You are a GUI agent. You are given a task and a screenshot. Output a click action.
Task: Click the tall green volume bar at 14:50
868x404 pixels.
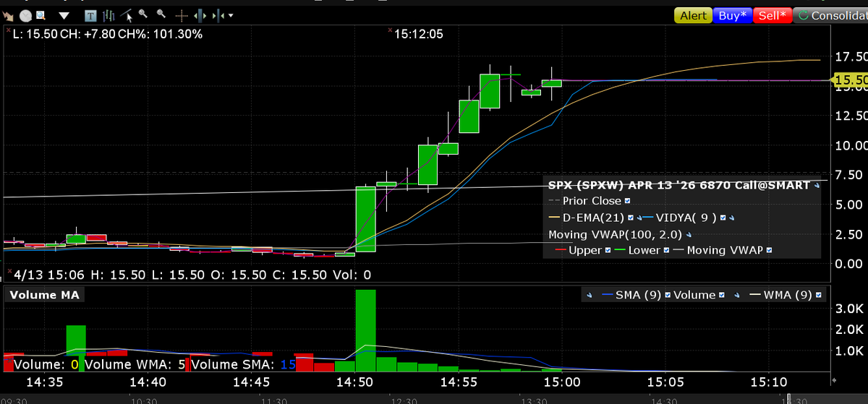click(x=365, y=330)
